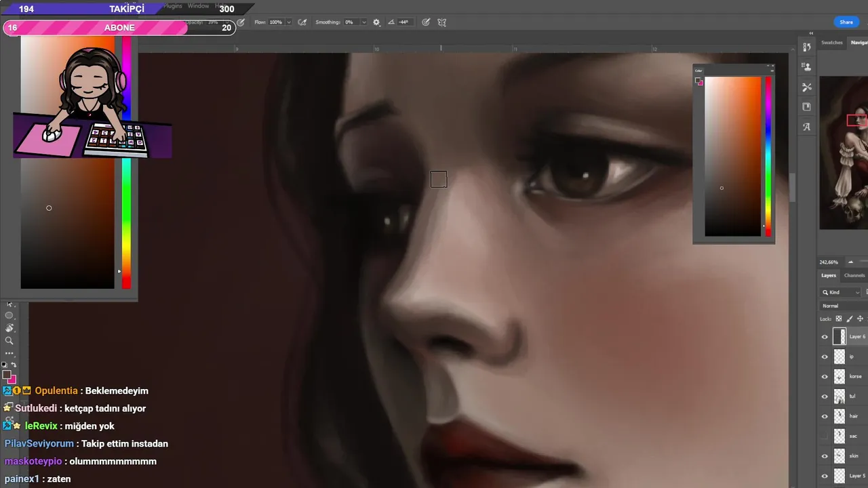Hide the 'tul' layer eye icon

click(825, 396)
